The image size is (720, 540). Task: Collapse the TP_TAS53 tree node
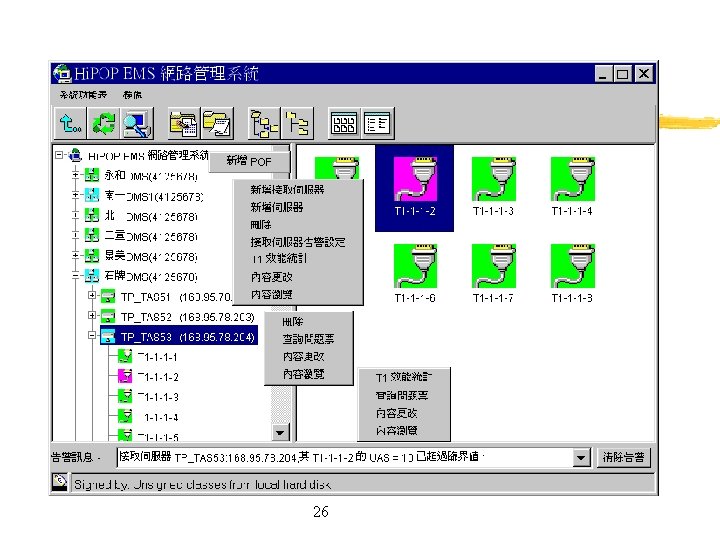92,336
